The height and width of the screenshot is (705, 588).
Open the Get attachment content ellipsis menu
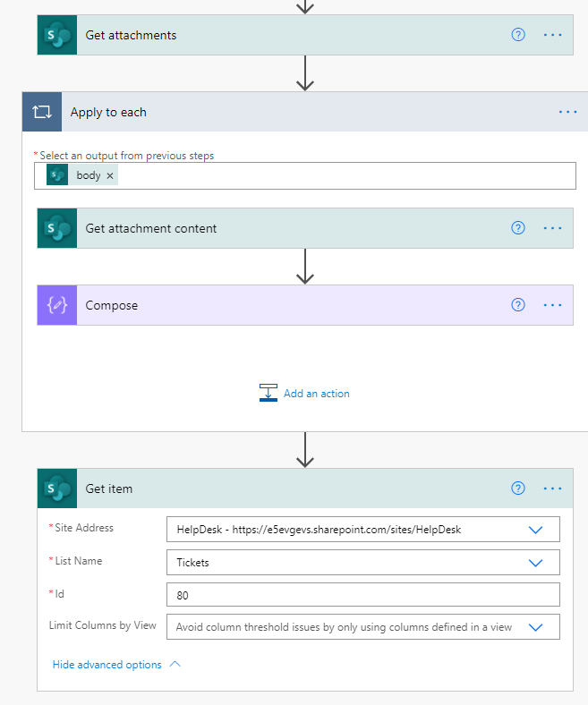[553, 228]
